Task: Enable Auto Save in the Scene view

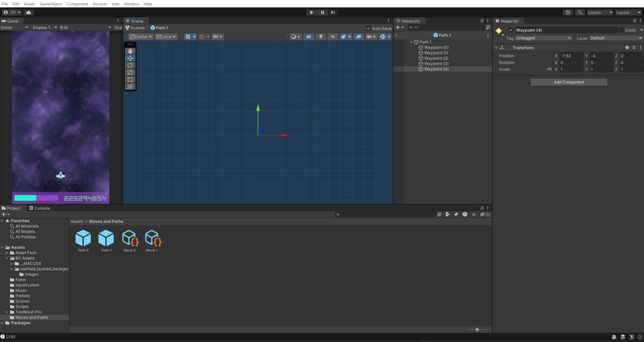Action: click(369, 28)
